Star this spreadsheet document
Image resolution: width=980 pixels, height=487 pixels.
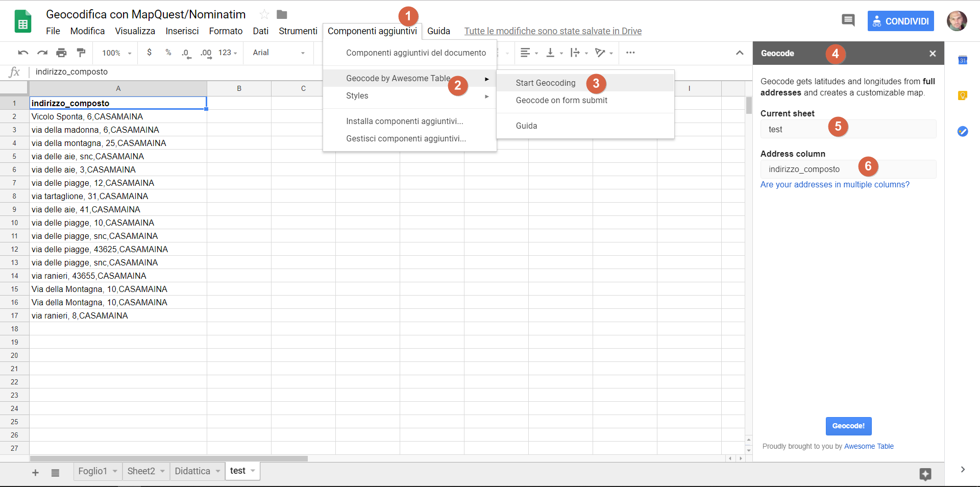264,14
